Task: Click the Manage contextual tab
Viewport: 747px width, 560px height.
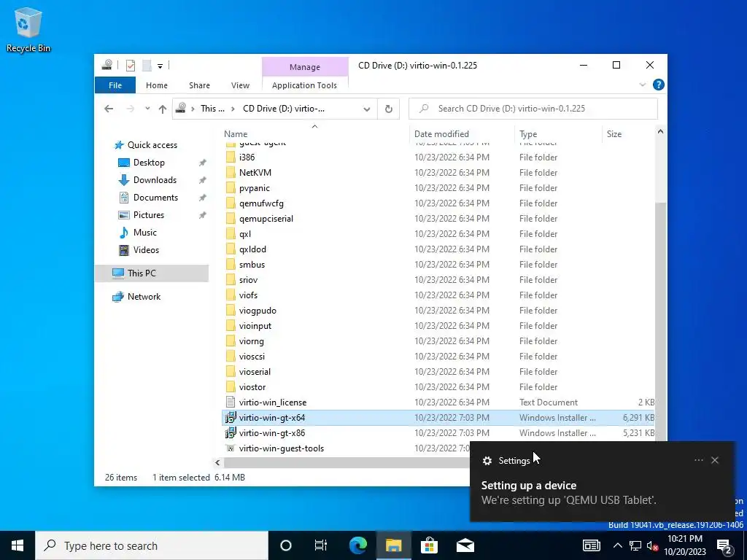Action: tap(305, 67)
